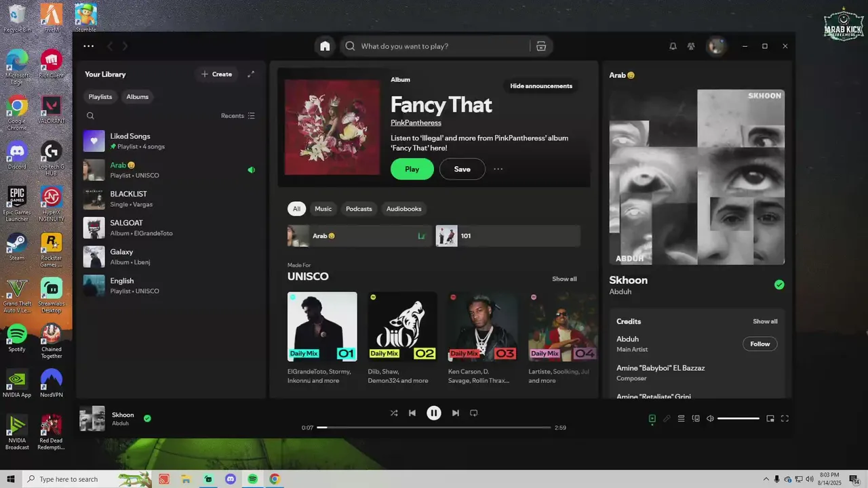This screenshot has height=488, width=868.
Task: Toggle shuffle in the player
Action: coord(394,413)
